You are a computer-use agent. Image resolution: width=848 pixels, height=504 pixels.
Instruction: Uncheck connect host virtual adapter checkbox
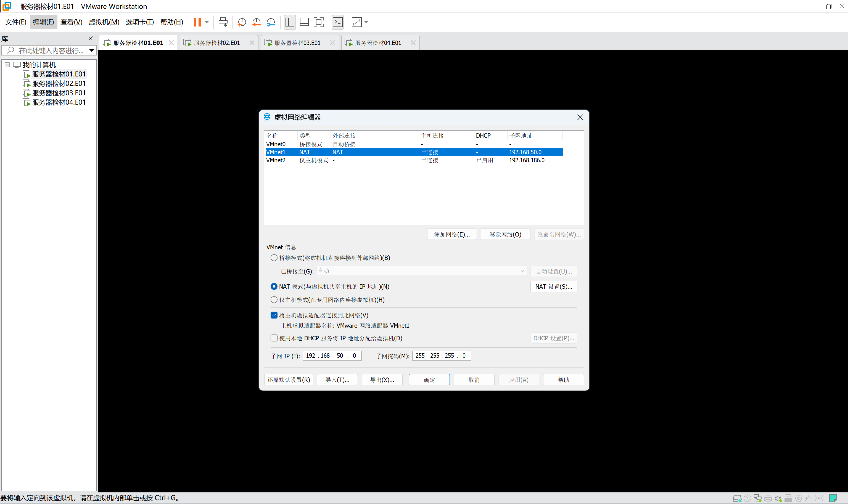click(274, 315)
